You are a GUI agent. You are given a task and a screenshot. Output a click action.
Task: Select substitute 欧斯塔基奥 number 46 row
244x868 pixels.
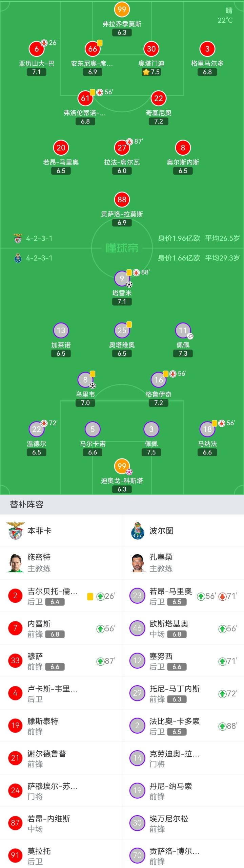(183, 629)
